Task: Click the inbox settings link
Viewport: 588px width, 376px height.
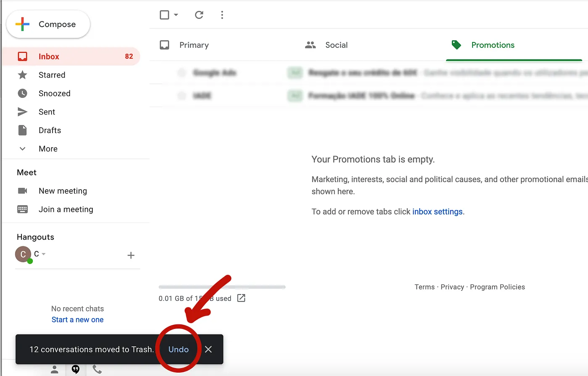Action: pos(437,212)
